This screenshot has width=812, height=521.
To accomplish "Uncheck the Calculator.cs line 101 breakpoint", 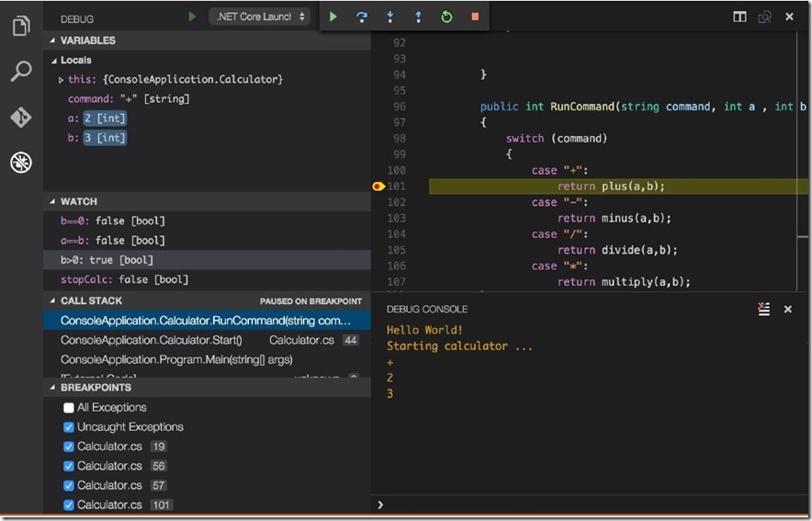I will pos(68,505).
